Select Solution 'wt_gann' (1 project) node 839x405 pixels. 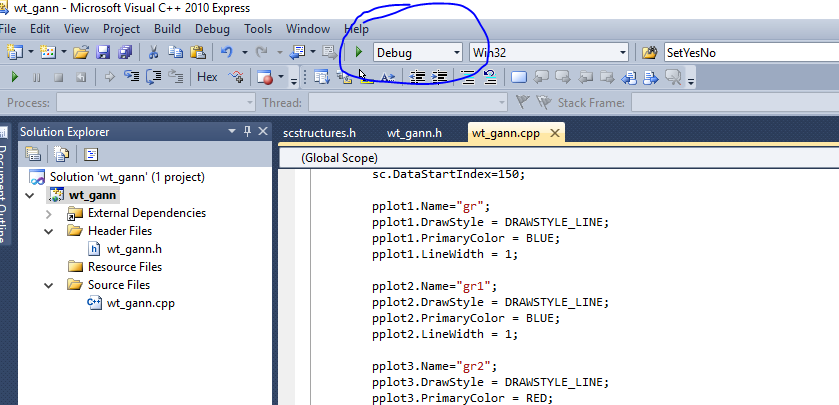[x=127, y=177]
